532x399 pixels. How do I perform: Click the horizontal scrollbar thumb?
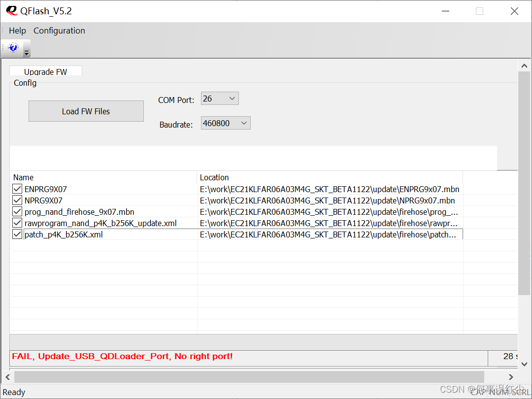coord(249,377)
